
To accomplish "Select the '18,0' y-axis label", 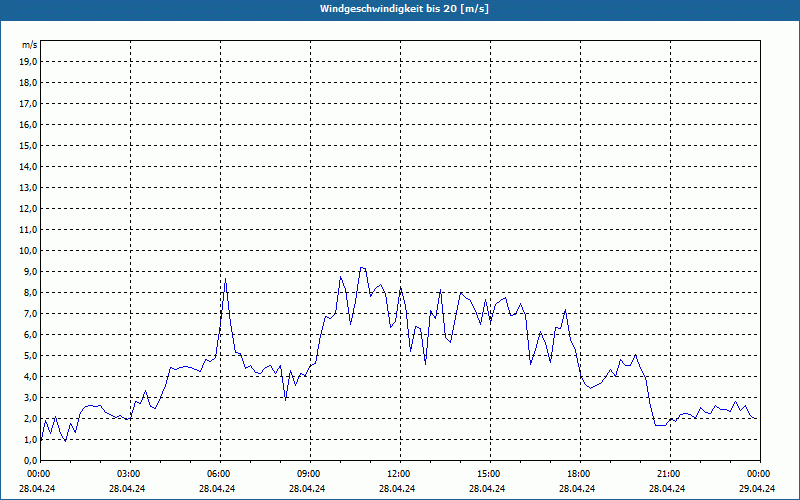I will tap(29, 83).
